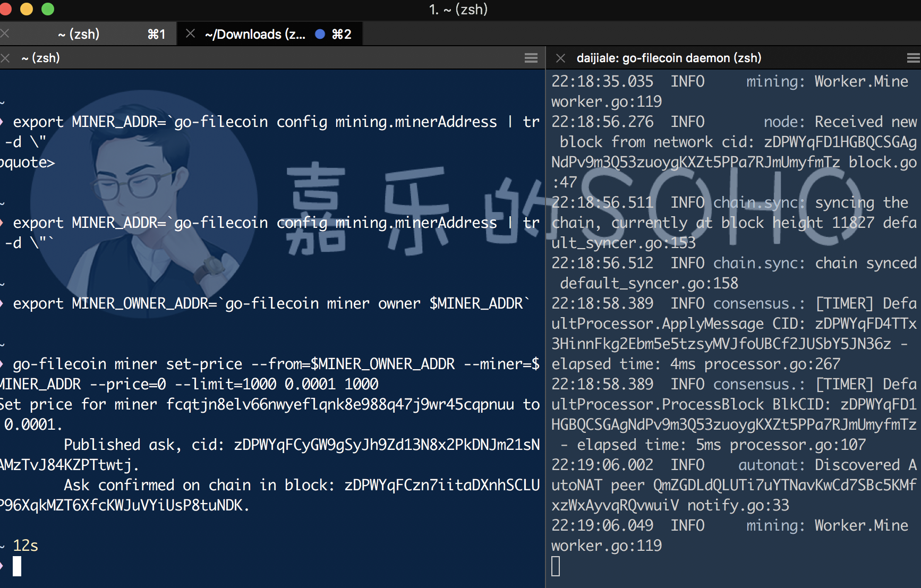Click the 'autonat: Discovered A' log entry
The image size is (921, 588).
pyautogui.click(x=828, y=465)
